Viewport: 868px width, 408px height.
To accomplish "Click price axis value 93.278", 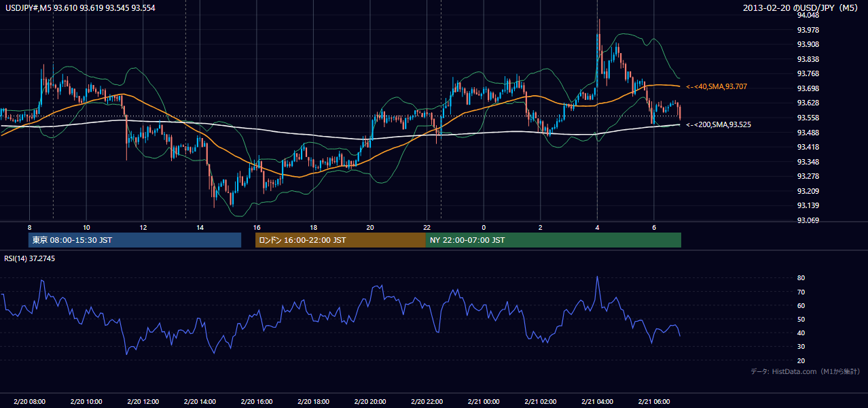I will click(808, 177).
